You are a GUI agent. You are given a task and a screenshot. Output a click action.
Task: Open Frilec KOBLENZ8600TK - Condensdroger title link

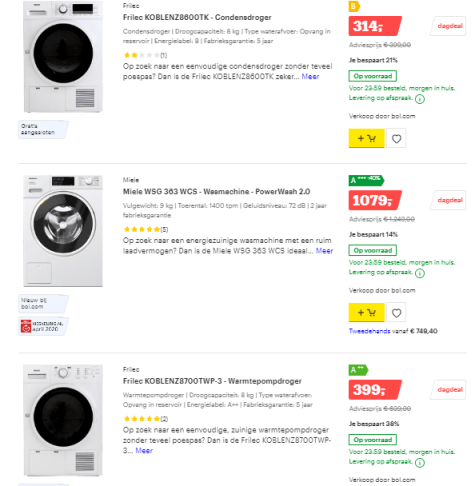click(x=197, y=17)
